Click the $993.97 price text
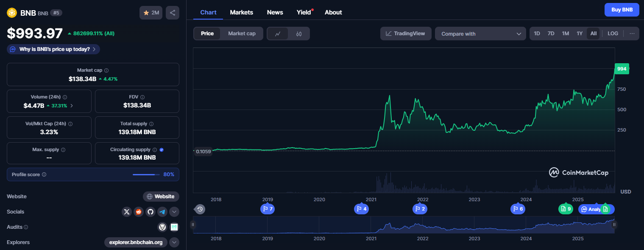Image resolution: width=644 pixels, height=250 pixels. [x=35, y=33]
